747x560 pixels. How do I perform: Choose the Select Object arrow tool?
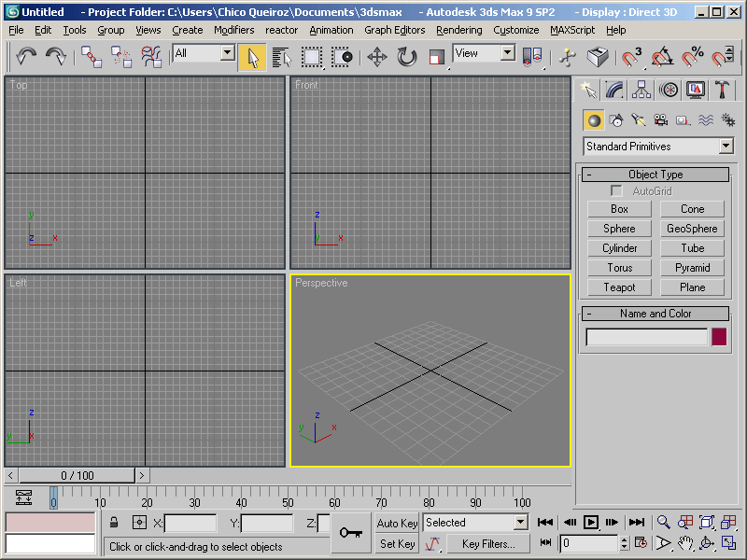coord(252,58)
